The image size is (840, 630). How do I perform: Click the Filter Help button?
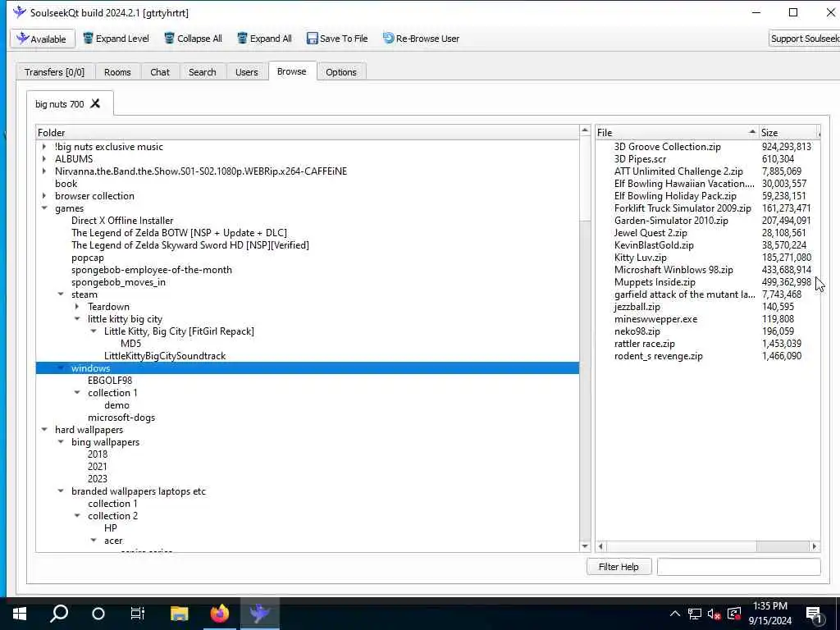pyautogui.click(x=619, y=567)
